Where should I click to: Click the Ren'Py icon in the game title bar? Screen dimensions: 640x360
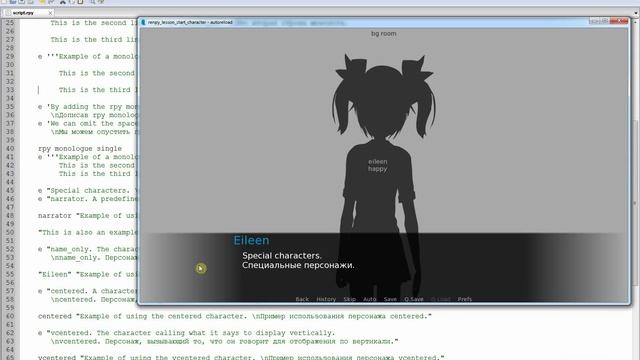coord(143,22)
